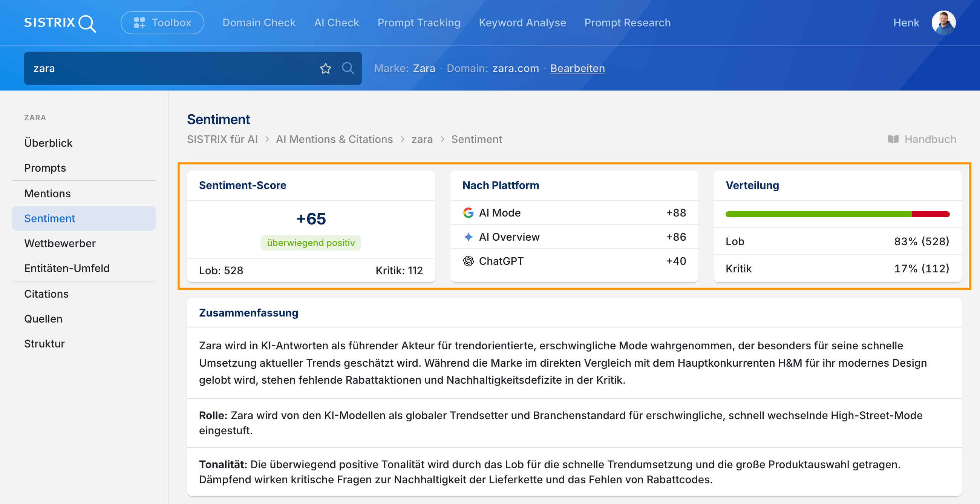The width and height of the screenshot is (980, 504).
Task: Open Domain Check in top navigation
Action: [259, 23]
